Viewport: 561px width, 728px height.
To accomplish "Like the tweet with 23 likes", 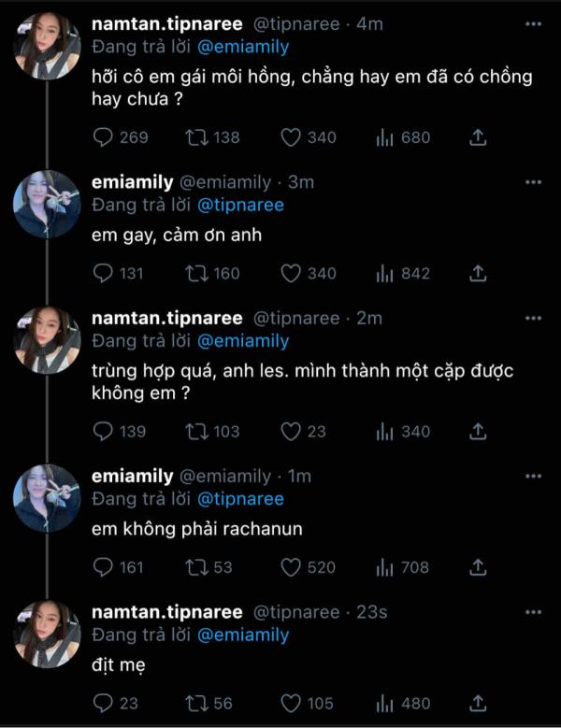I will pos(291,431).
